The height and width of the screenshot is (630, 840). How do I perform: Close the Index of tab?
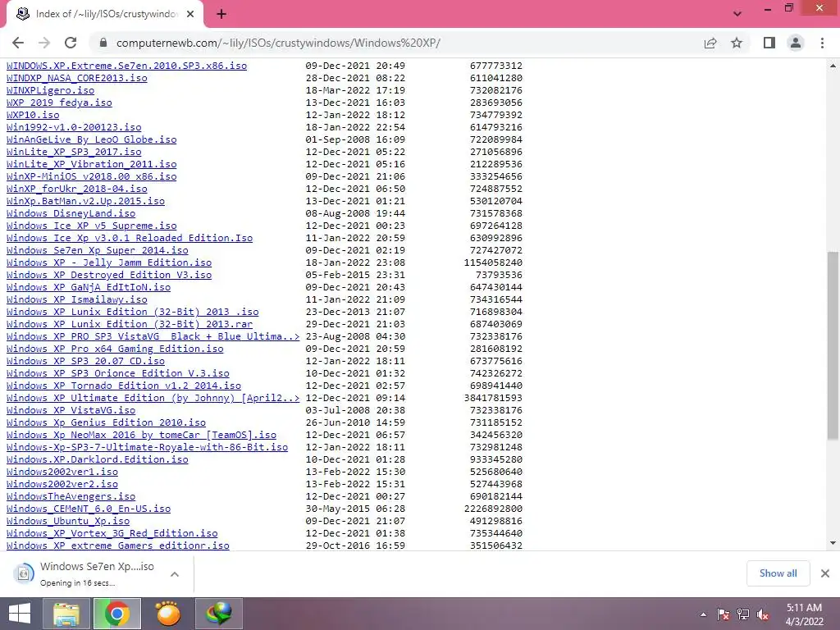point(190,15)
